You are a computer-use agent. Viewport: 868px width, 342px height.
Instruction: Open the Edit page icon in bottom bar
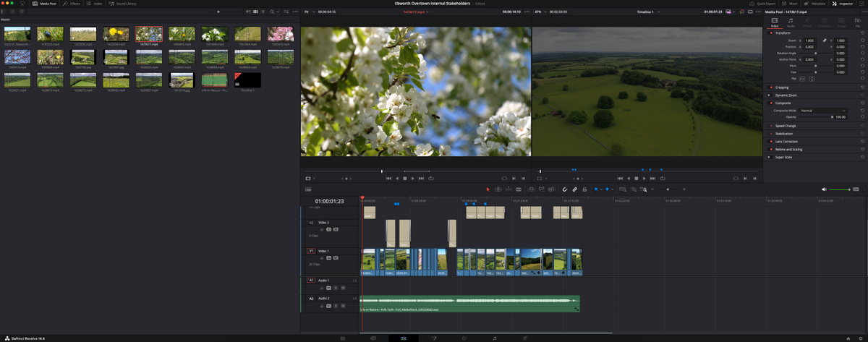[x=404, y=338]
